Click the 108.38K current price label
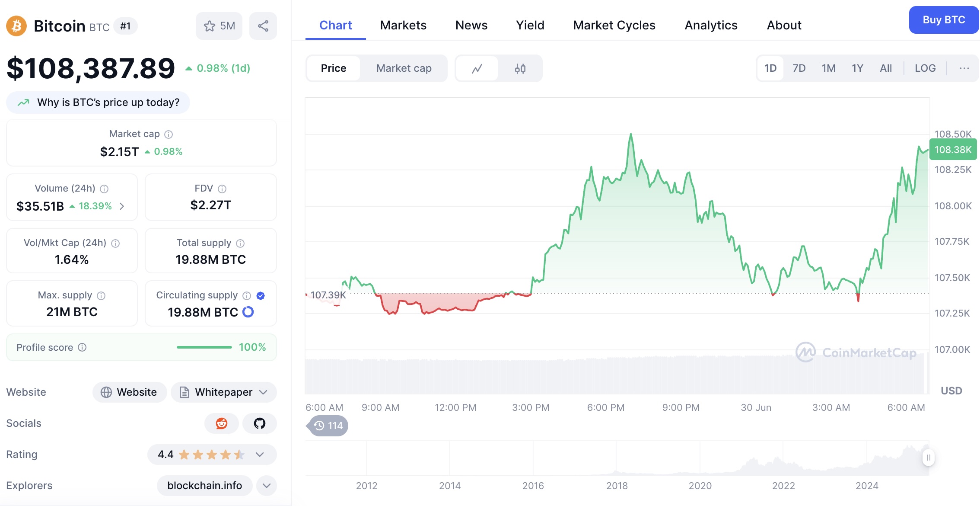Screen dimensions: 980x506 click(x=953, y=150)
